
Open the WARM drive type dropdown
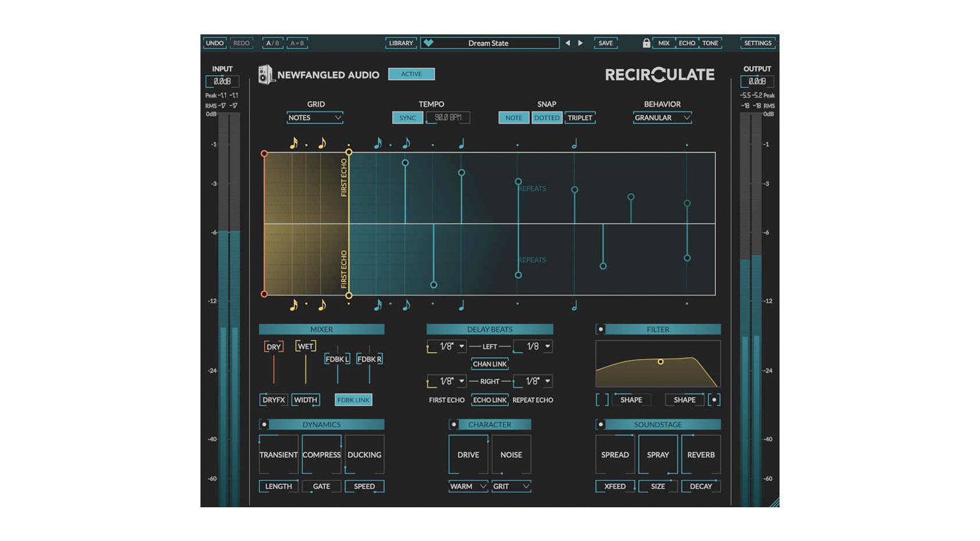pos(468,486)
